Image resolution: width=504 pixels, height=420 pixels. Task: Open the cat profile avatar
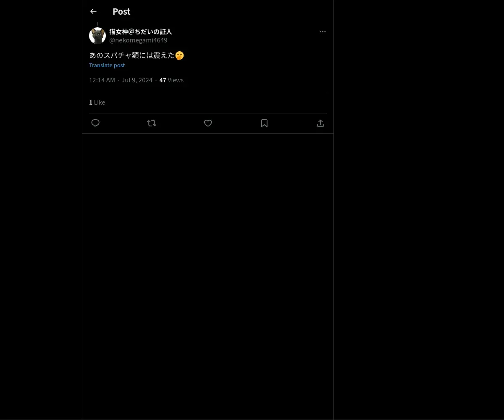click(97, 36)
